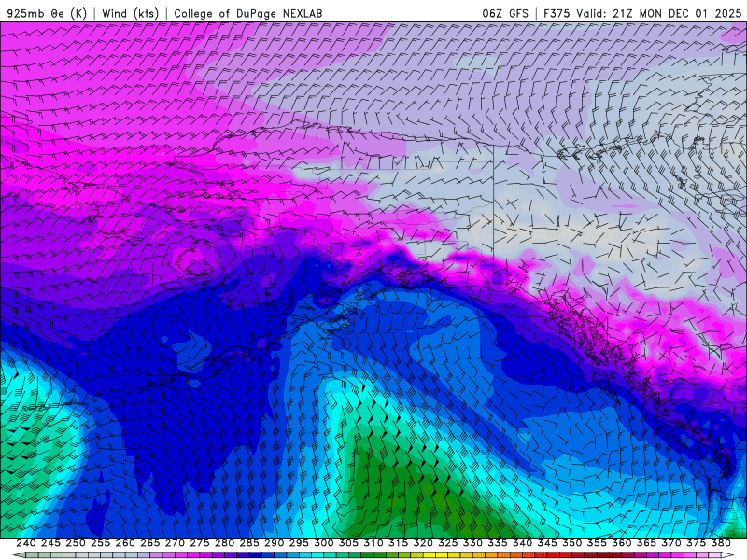Click the 290 scale label
This screenshot has height=560, width=747.
pyautogui.click(x=274, y=543)
